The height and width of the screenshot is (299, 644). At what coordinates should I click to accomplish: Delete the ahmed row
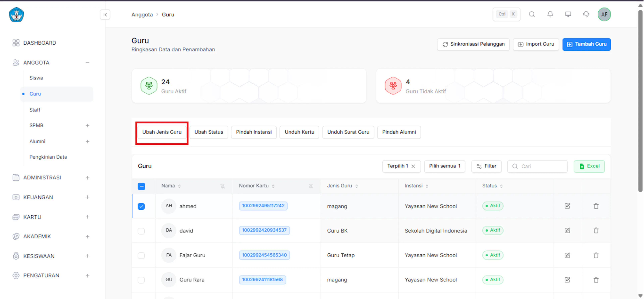click(x=596, y=206)
